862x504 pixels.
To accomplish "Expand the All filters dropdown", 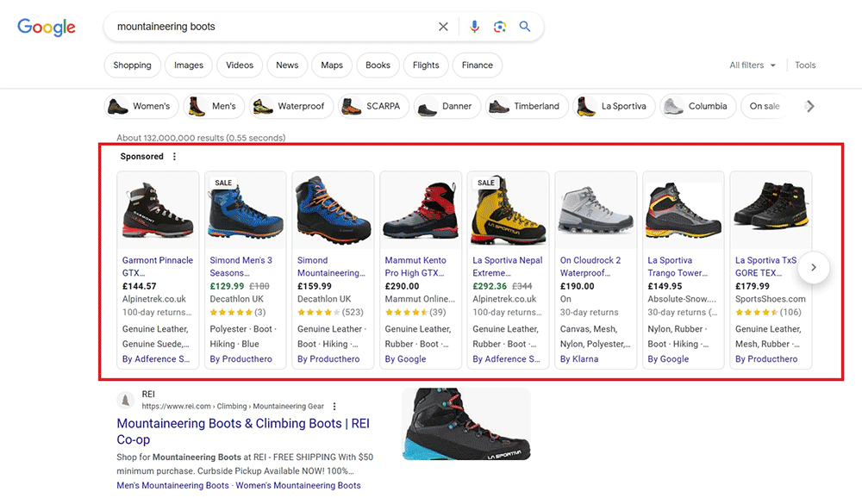I will point(753,65).
